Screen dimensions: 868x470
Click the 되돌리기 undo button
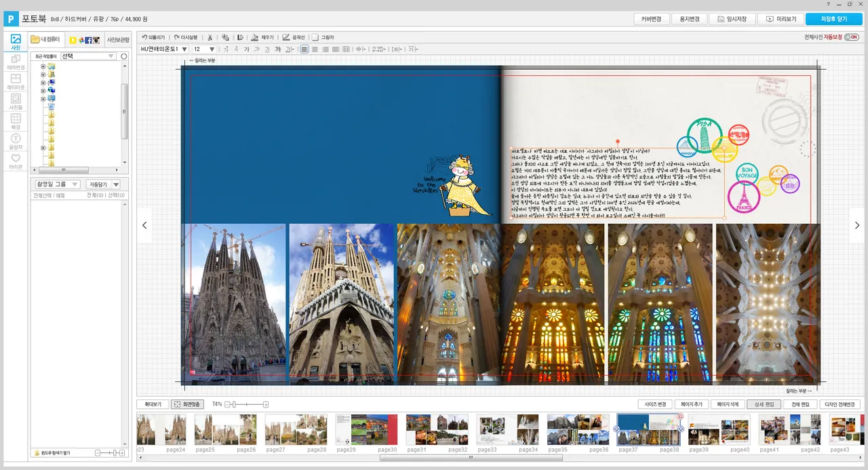click(153, 37)
